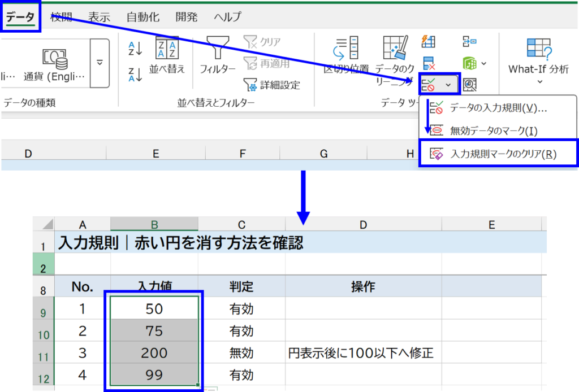Image resolution: width=579 pixels, height=392 pixels.
Task: Select the cell with value 50
Action: coord(154,308)
